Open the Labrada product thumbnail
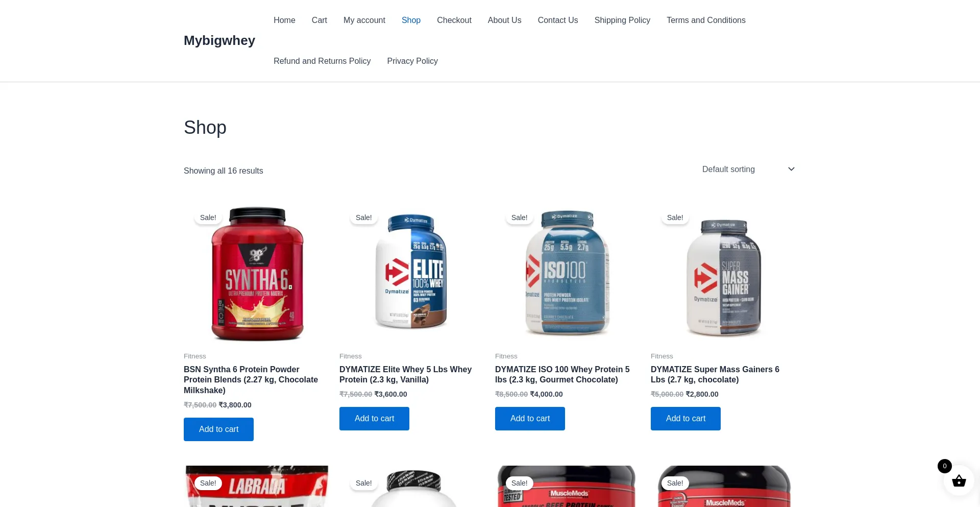 [257, 486]
